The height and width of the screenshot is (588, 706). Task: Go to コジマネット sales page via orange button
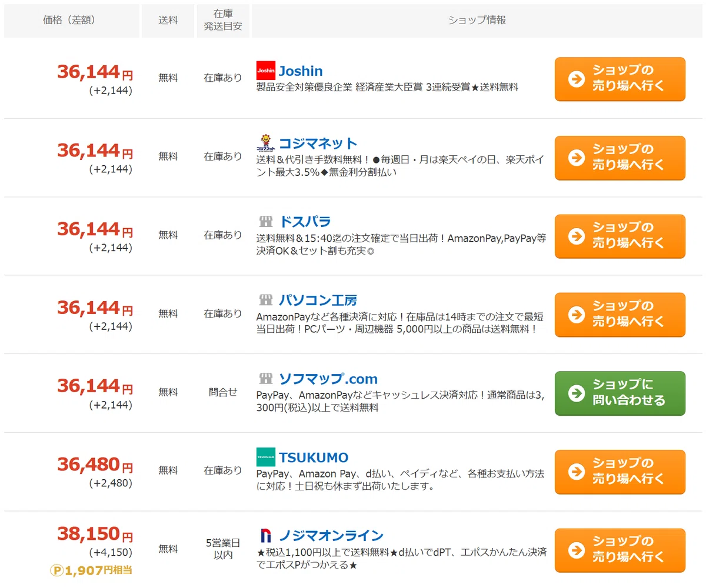click(x=620, y=158)
